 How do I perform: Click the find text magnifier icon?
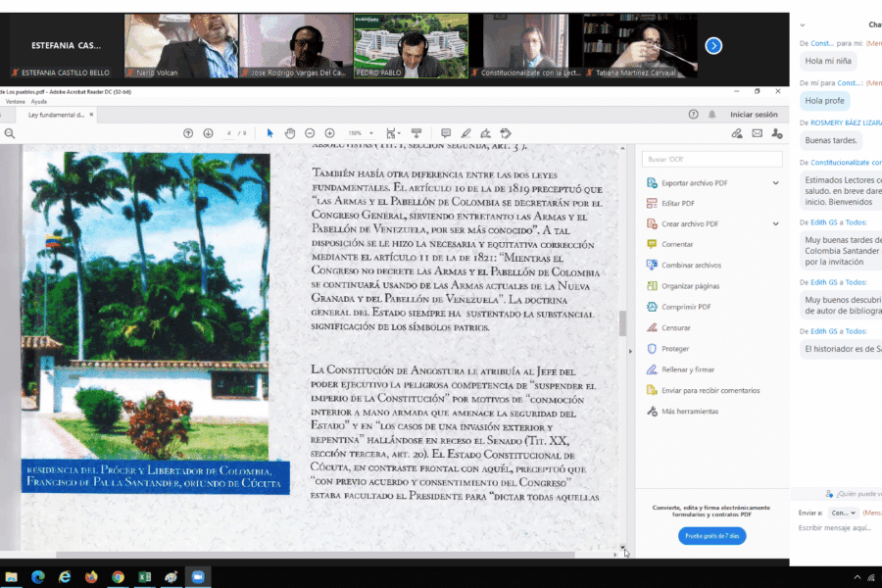[10, 133]
